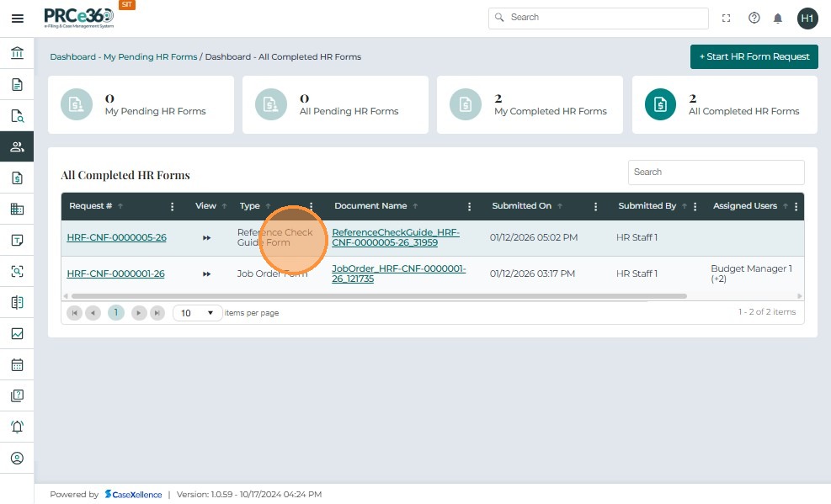This screenshot has height=504, width=831.
Task: Open the help question mark icon
Action: pyautogui.click(x=754, y=18)
